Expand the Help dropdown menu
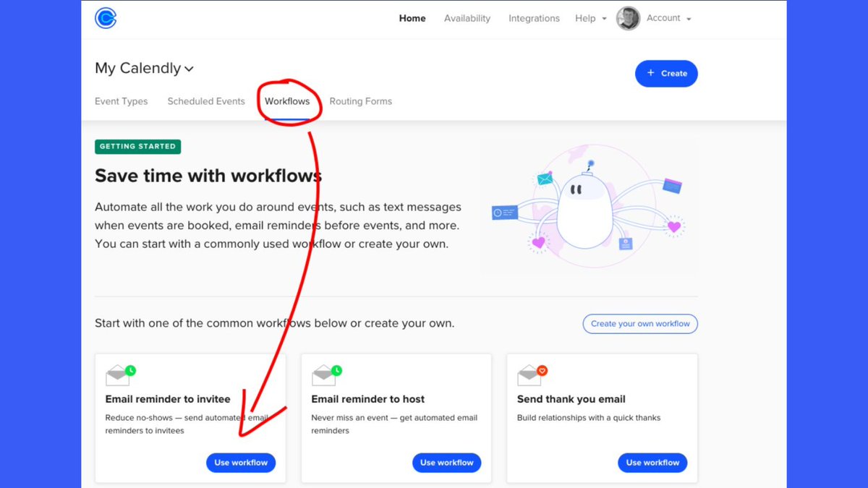 pos(591,19)
